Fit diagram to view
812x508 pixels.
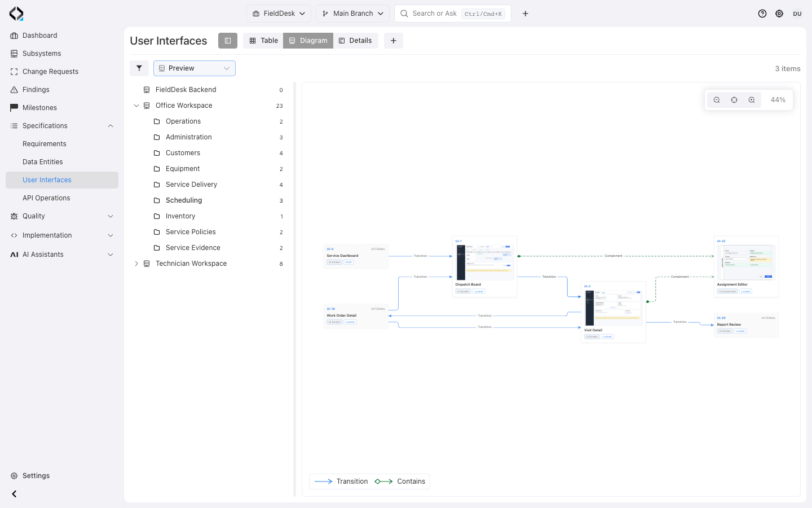pyautogui.click(x=734, y=100)
